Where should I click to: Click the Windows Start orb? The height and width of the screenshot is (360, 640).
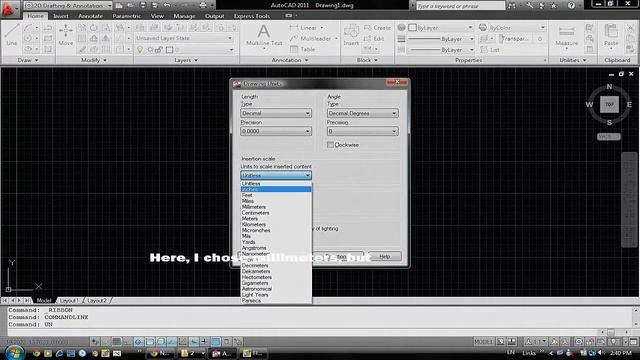pos(14,353)
